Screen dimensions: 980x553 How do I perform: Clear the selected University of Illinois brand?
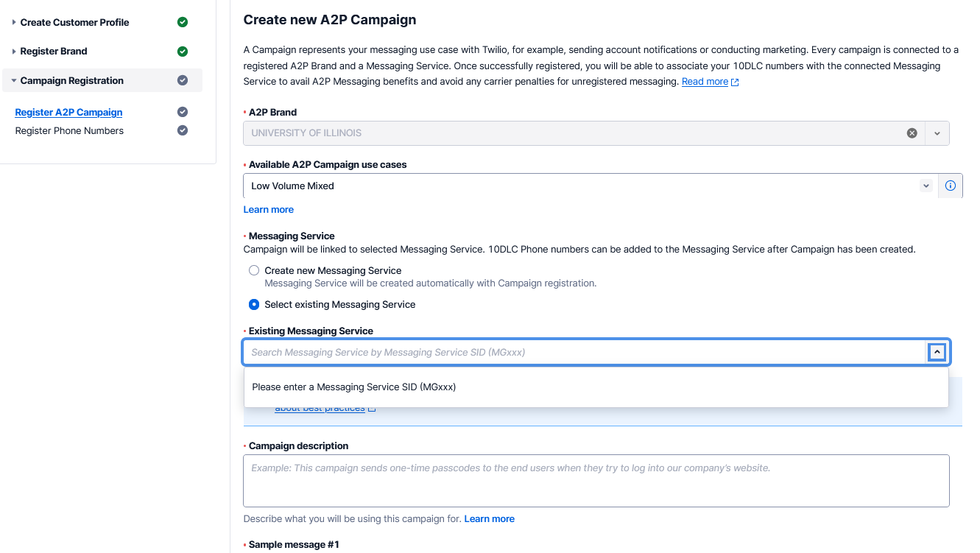[x=912, y=133]
